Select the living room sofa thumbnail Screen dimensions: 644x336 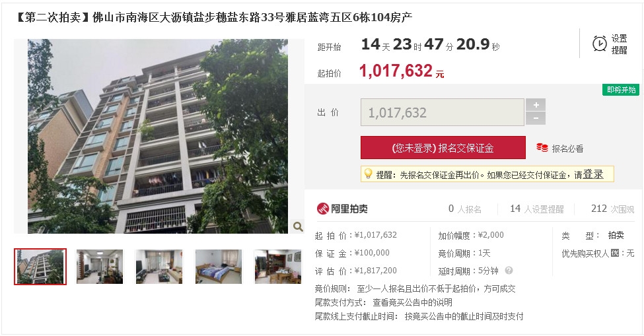click(159, 266)
